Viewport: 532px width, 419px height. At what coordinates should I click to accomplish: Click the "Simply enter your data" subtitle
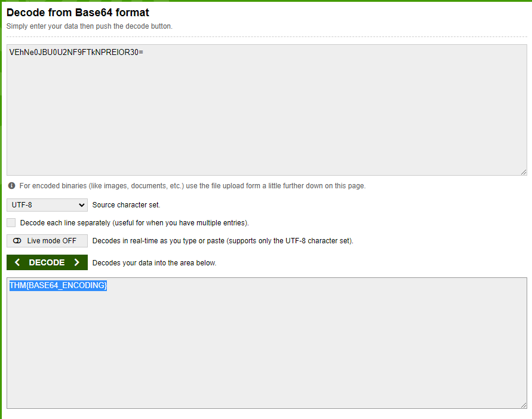click(x=89, y=26)
